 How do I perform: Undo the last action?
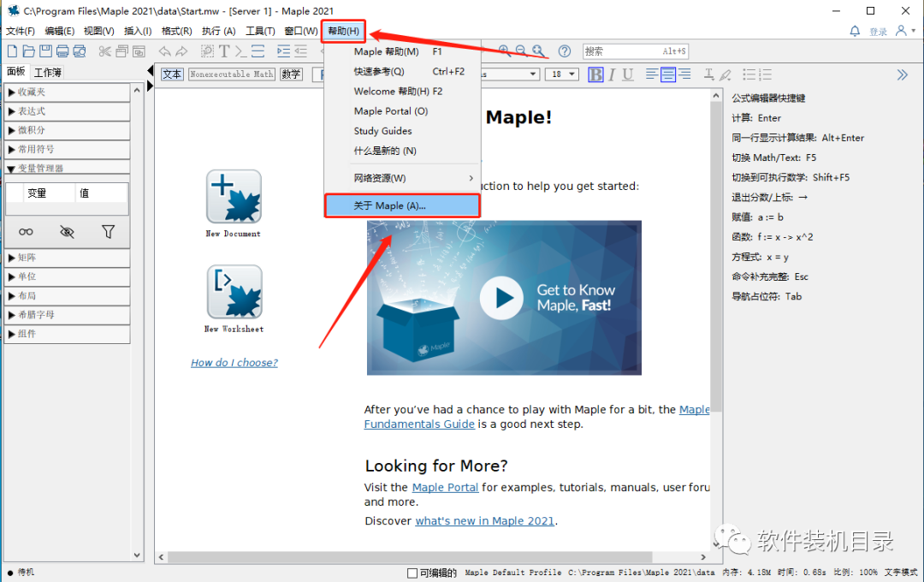coord(164,51)
